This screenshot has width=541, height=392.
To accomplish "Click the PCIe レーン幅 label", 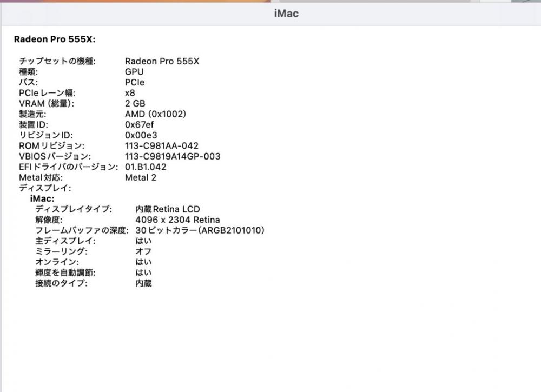I will click(x=47, y=93).
